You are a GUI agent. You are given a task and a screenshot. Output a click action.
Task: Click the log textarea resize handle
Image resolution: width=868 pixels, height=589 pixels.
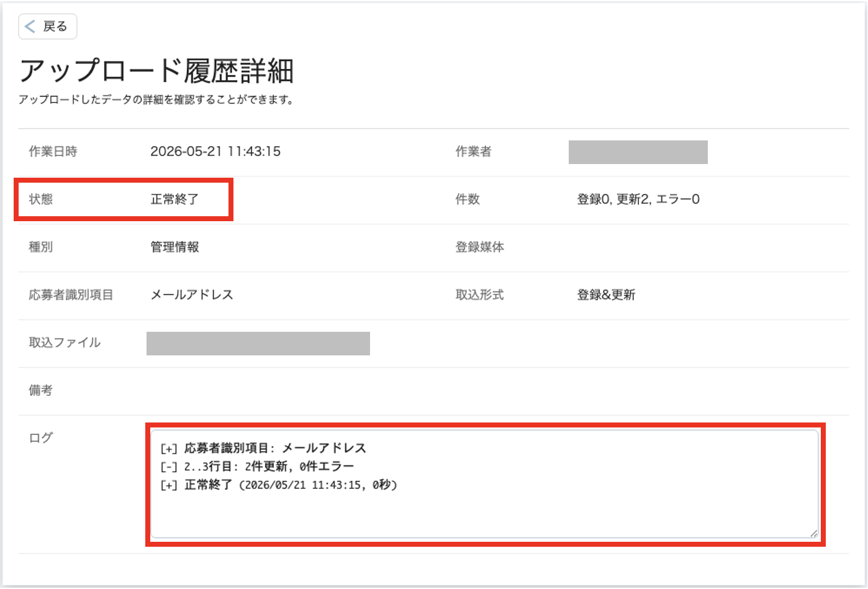pos(813,533)
